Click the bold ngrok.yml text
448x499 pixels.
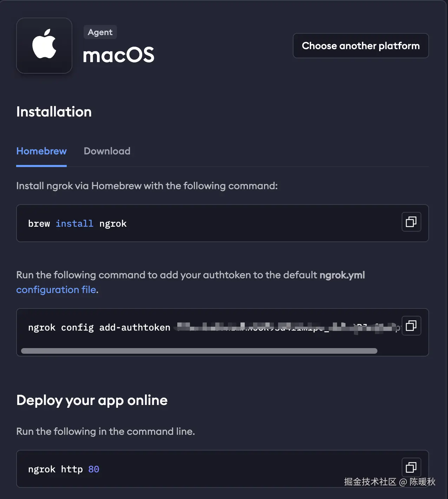tap(342, 275)
